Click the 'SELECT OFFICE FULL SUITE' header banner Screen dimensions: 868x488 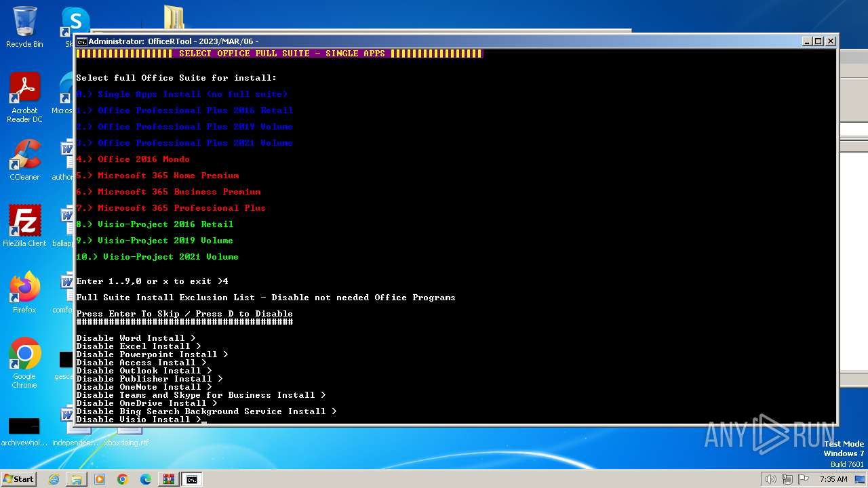279,54
